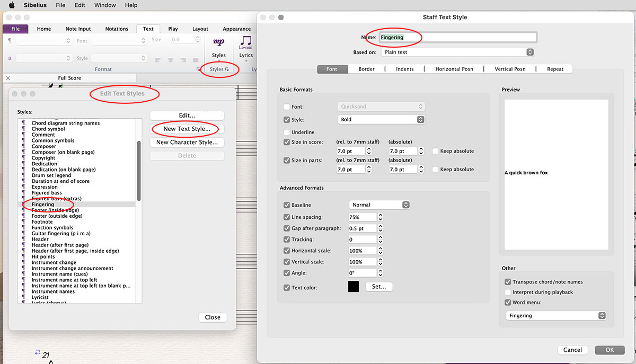Close the Full Score tab with X
The height and width of the screenshot is (364, 636).
(8, 78)
